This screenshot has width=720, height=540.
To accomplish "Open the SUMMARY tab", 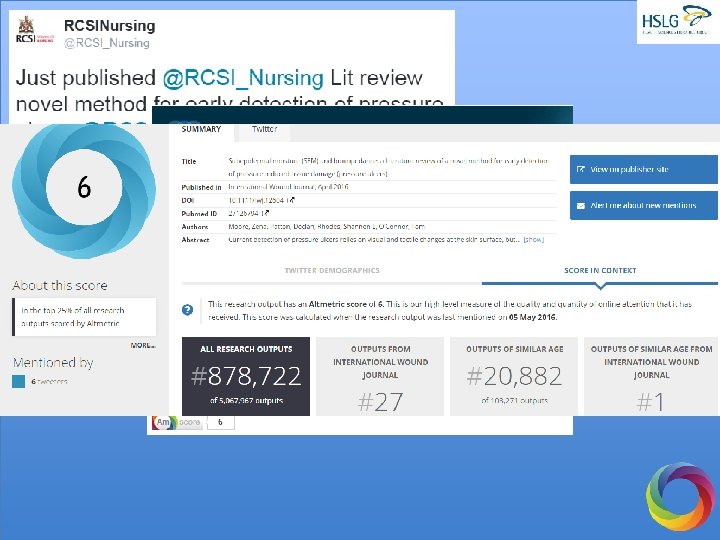I will tap(201, 129).
